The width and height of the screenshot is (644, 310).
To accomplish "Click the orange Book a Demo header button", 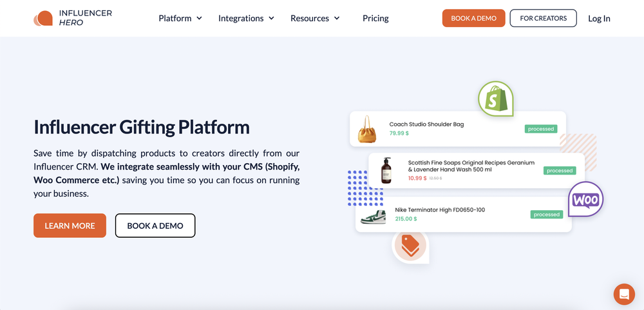I will [x=473, y=18].
